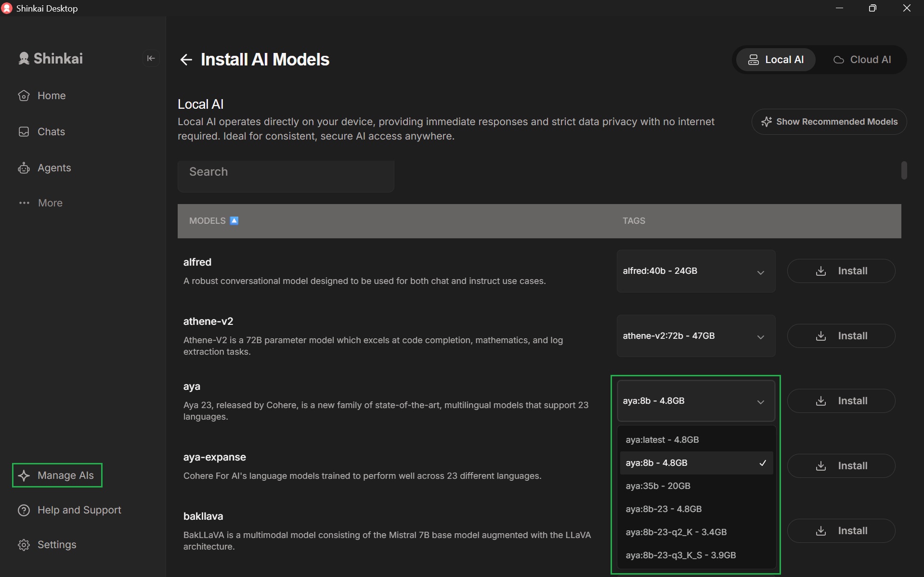This screenshot has height=577, width=924.
Task: Collapse the sidebar with the arrow icon
Action: (151, 58)
